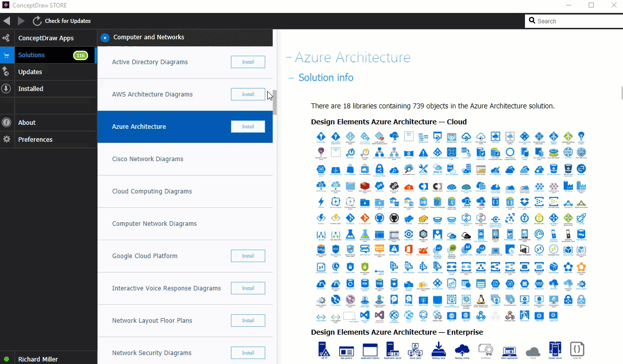623x364 pixels.
Task: Install Interactive Voice Response Diagrams
Action: [x=248, y=288]
